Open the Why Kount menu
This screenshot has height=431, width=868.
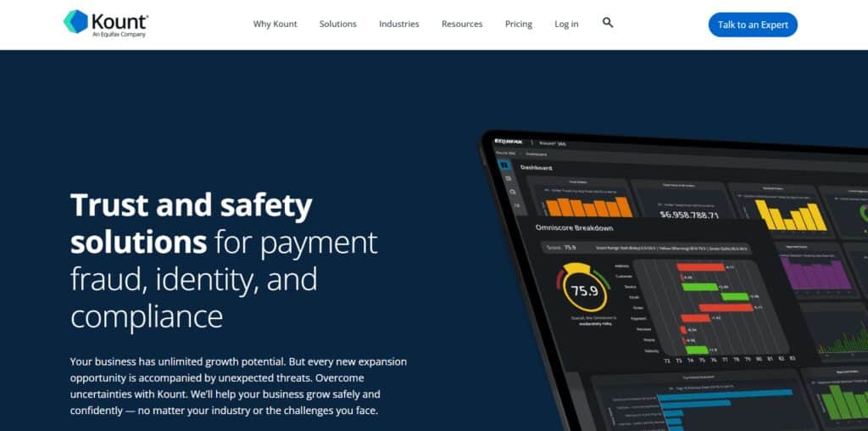[275, 24]
